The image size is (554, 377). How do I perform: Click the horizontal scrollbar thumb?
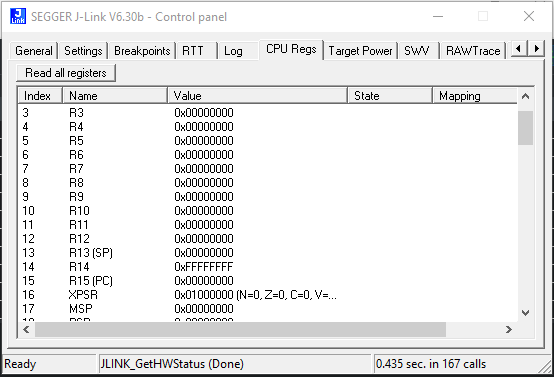pyautogui.click(x=240, y=329)
